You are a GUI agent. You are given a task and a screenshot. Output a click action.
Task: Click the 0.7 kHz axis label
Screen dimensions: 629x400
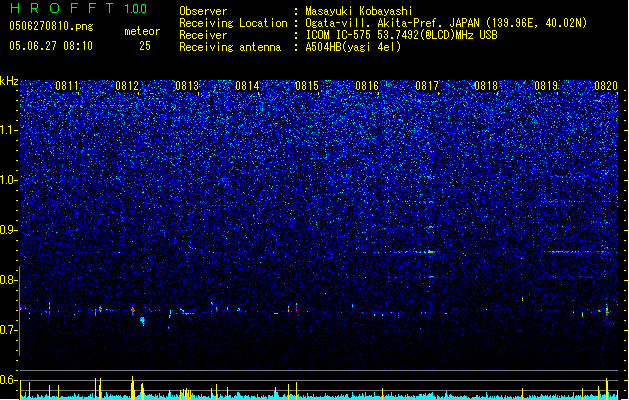(9, 330)
